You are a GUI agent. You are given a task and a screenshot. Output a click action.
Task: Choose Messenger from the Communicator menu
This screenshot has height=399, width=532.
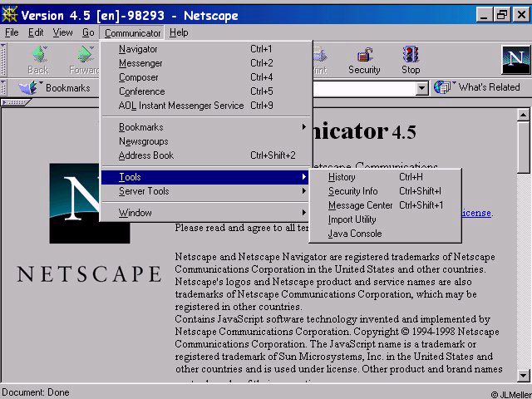205,63
